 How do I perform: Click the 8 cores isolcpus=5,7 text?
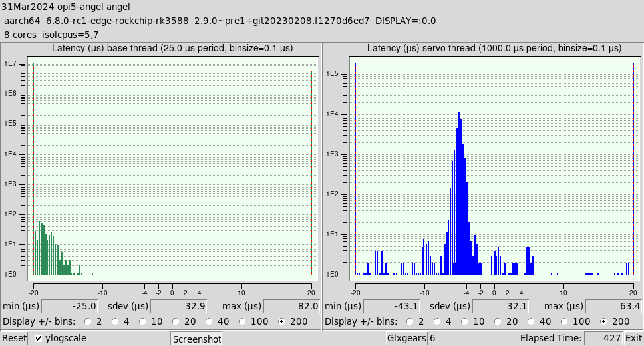click(51, 35)
